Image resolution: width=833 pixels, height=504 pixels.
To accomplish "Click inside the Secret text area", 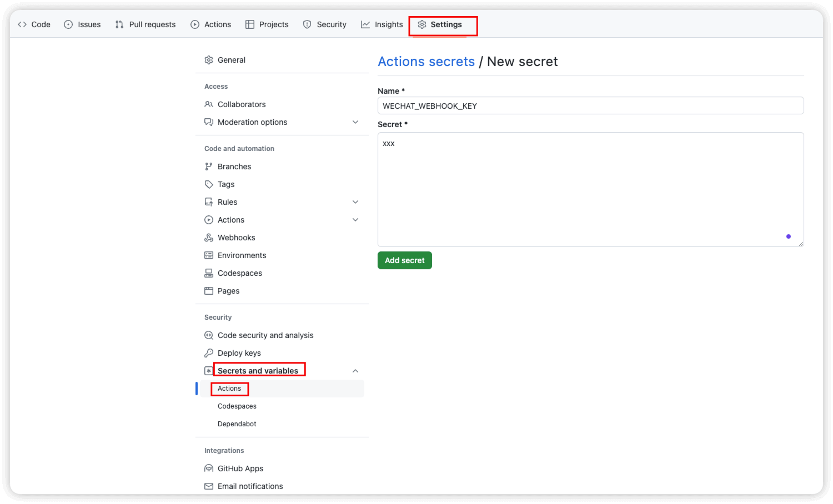I will (x=591, y=189).
